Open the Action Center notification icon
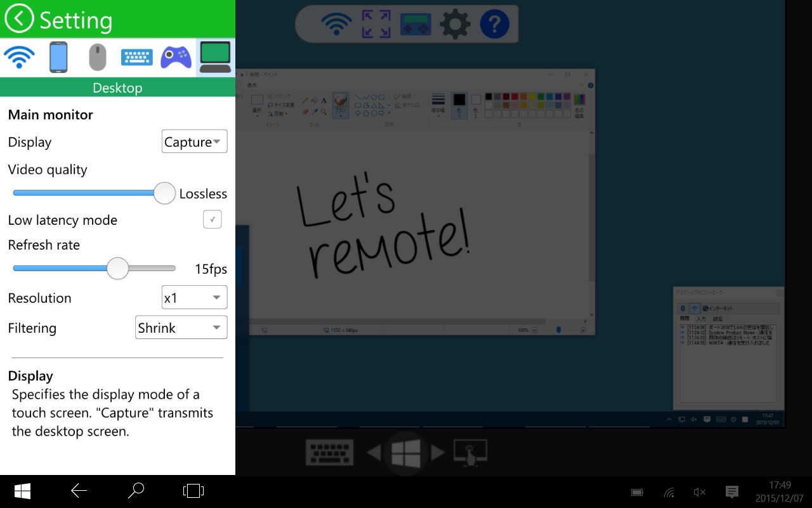The image size is (812, 508). tap(731, 491)
